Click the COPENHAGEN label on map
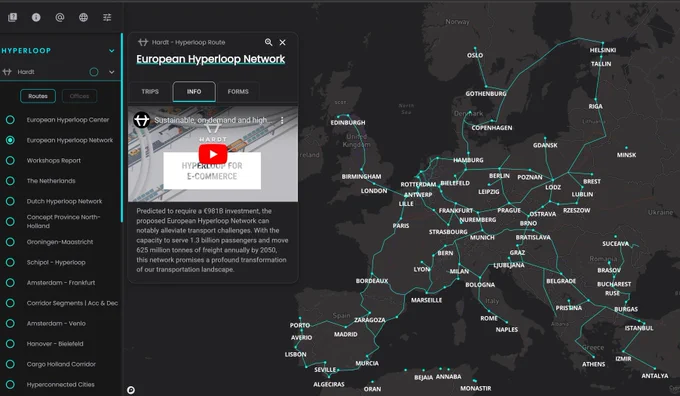Screen dimensions: 680x396 click(x=492, y=128)
